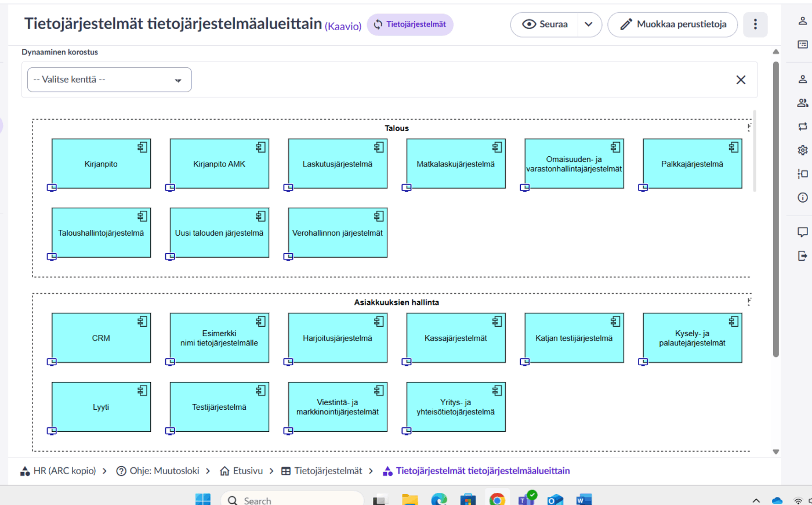Image resolution: width=812 pixels, height=505 pixels.
Task: Click Muokkaa perustietoja button
Action: [673, 24]
